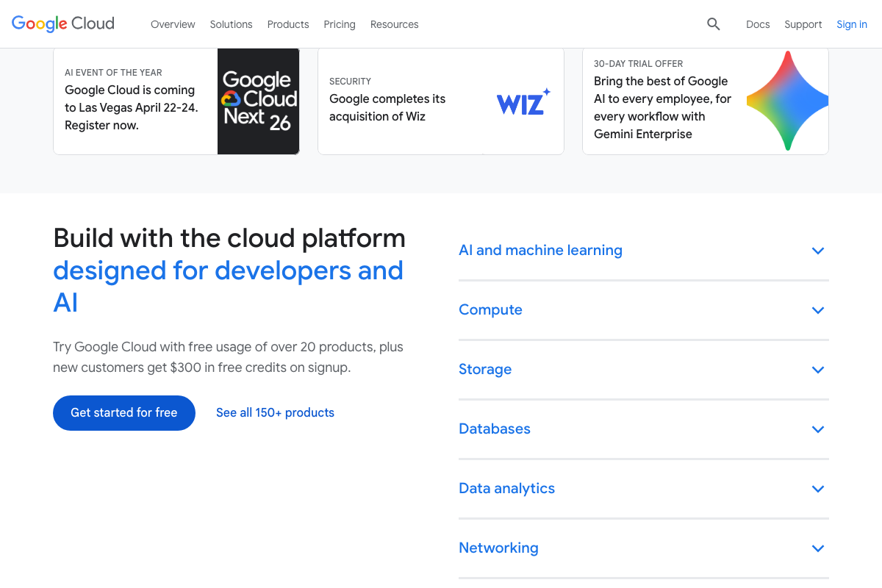Expand the Data analytics chevron arrow
This screenshot has width=882, height=588.
[818, 489]
